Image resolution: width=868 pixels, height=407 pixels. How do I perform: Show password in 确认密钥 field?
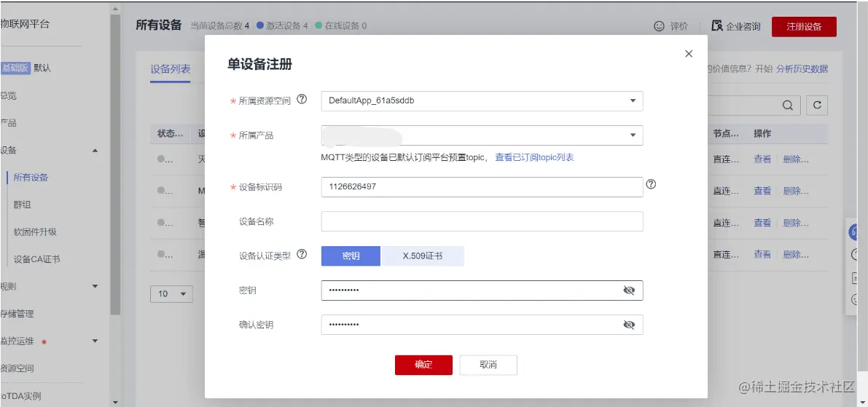629,325
